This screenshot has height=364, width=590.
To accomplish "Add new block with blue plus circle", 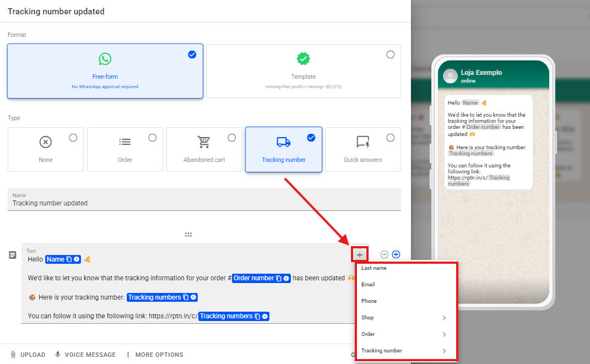I will tap(396, 254).
